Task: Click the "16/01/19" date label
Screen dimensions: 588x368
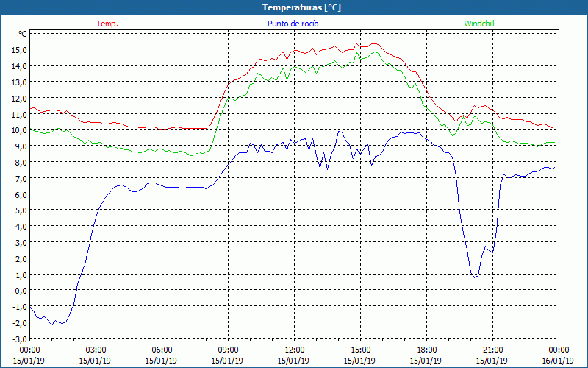Action: click(558, 361)
